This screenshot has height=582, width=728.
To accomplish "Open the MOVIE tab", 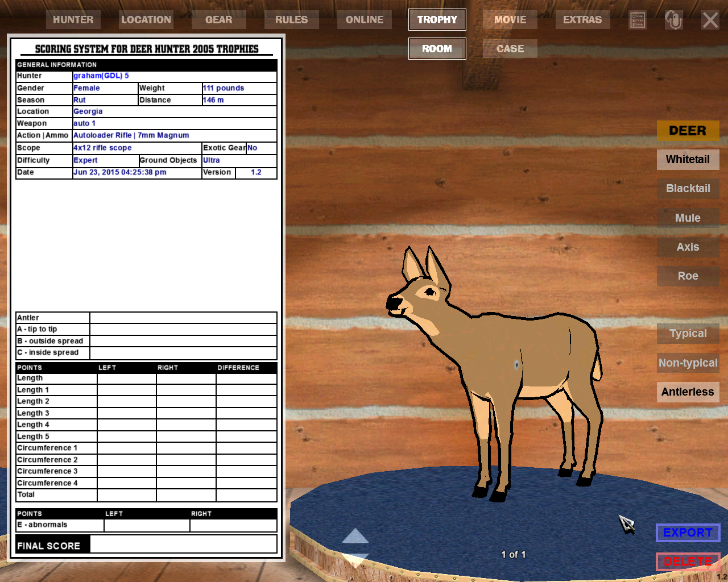I will pos(510,20).
